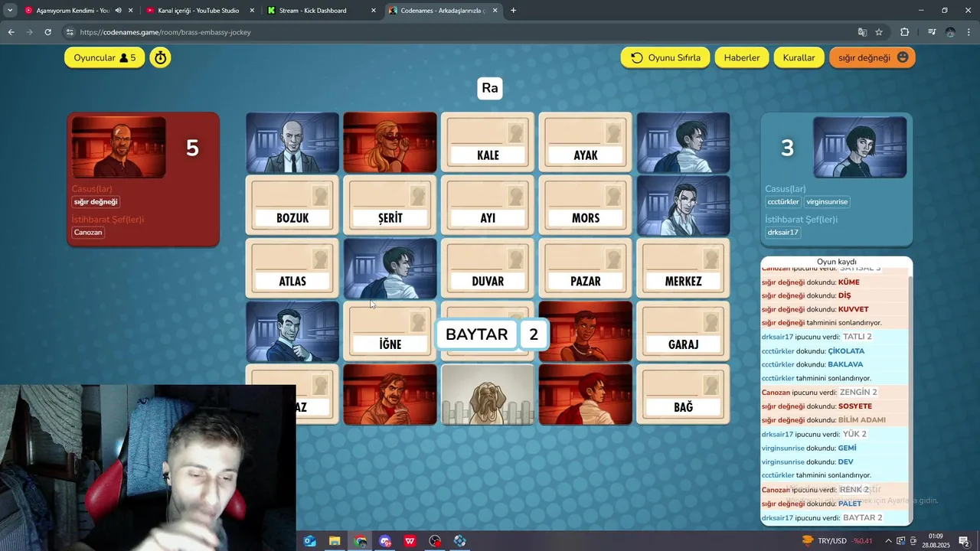This screenshot has height=551, width=980.
Task: Click the BAYTAR clue banner
Action: coord(476,334)
